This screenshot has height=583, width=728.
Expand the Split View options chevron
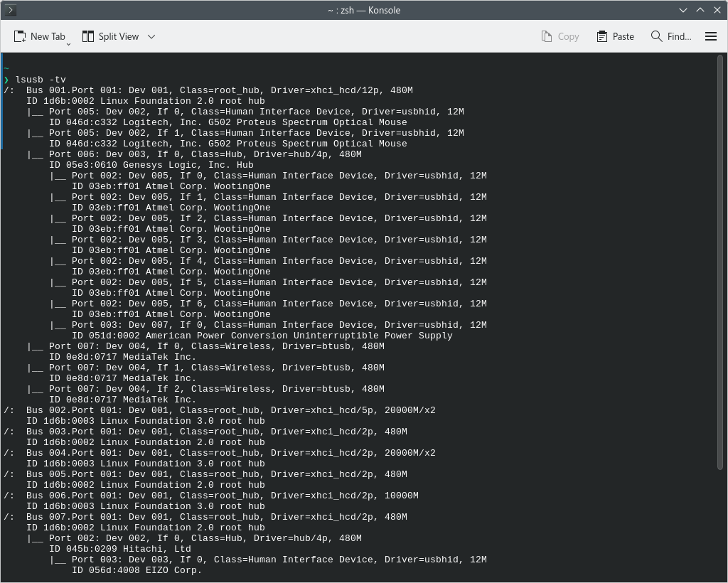tap(151, 37)
